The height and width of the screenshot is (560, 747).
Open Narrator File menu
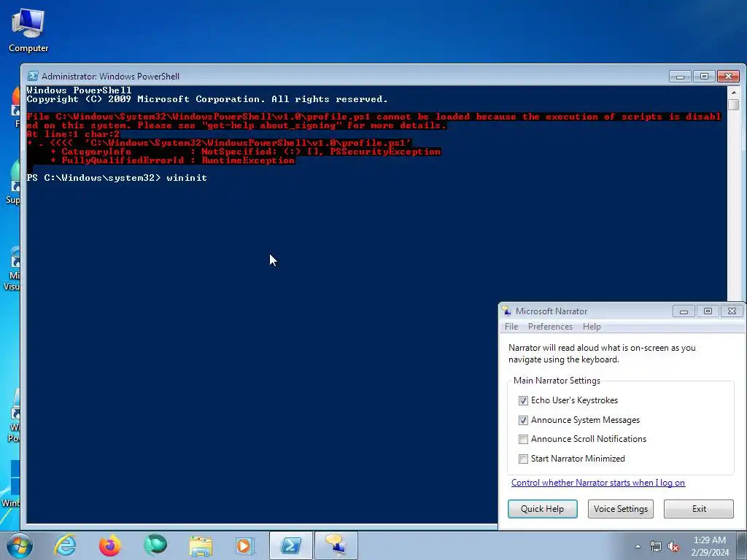point(511,327)
